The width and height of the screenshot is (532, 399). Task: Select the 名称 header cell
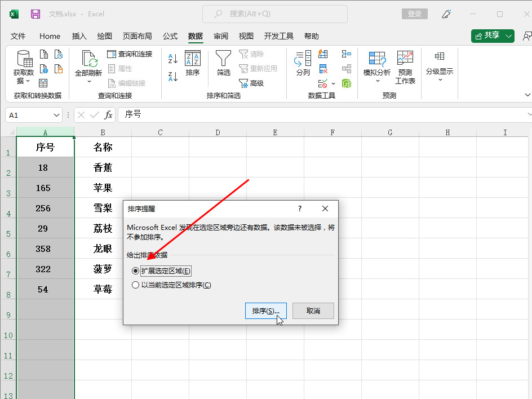[x=103, y=147]
